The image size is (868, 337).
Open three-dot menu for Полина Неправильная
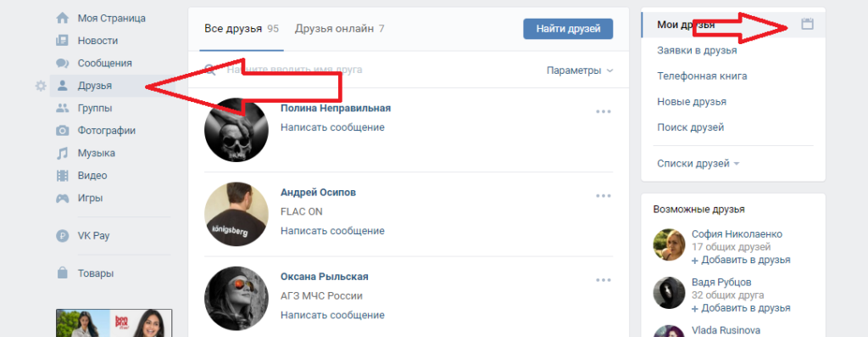pyautogui.click(x=604, y=111)
